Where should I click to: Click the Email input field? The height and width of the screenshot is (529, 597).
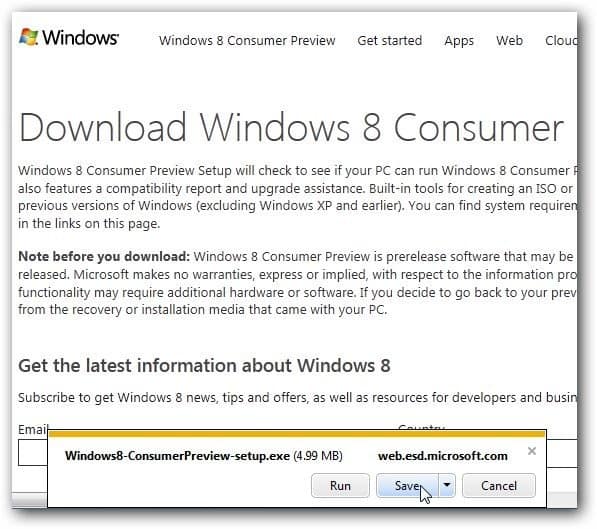tap(33, 453)
